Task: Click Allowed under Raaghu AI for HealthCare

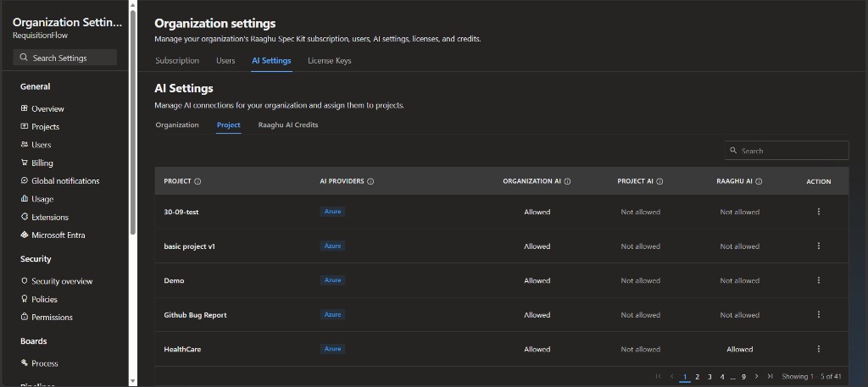Action: coord(739,350)
